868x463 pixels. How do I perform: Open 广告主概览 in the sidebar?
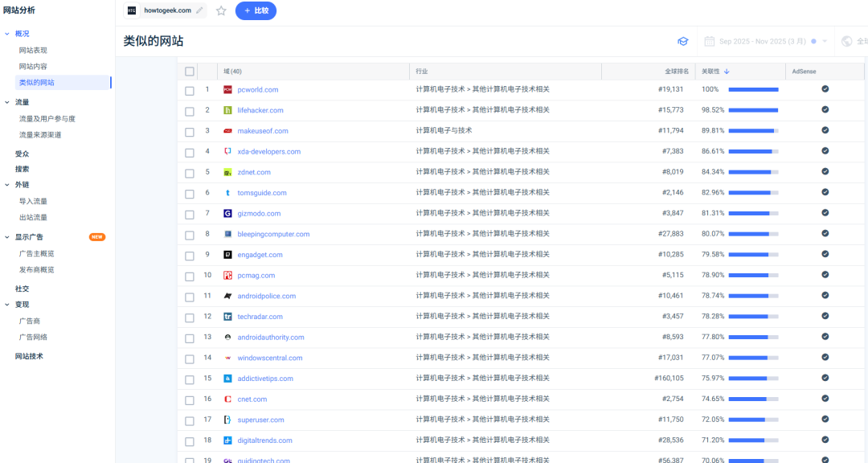[x=36, y=254]
